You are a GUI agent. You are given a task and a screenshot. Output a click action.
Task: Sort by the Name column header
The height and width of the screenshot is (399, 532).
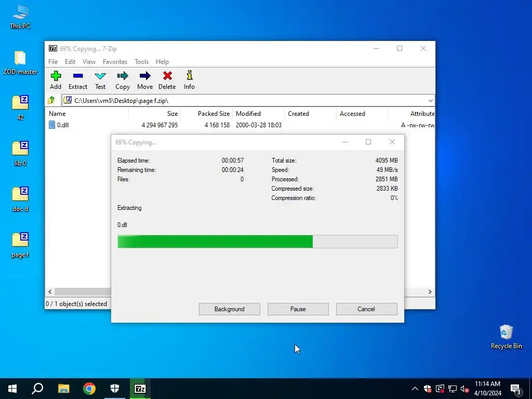(87, 114)
